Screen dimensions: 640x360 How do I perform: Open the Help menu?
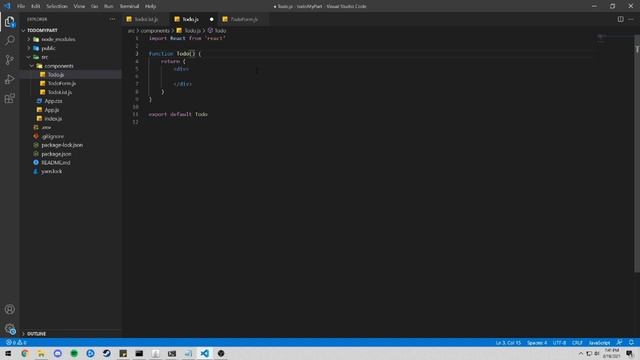151,6
